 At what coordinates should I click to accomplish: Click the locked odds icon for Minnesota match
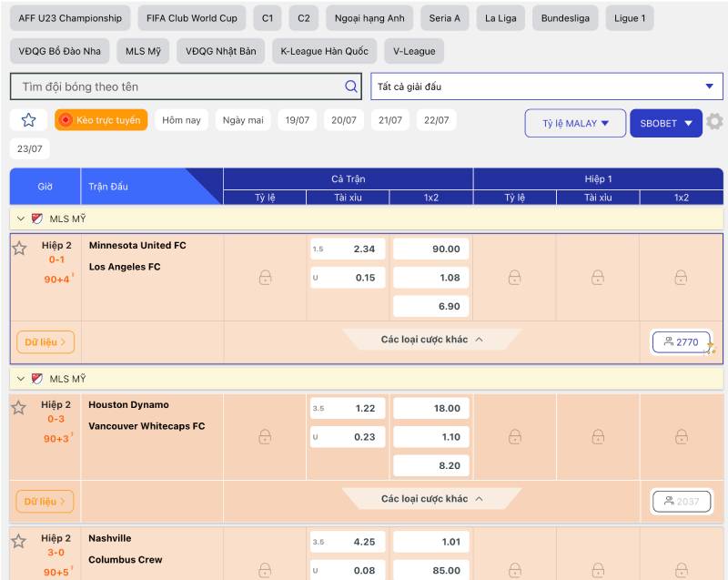[x=265, y=278]
